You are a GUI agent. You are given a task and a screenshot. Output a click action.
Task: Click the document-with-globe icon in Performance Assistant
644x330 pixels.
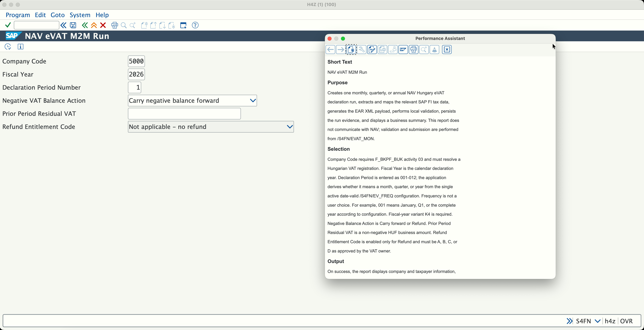point(383,50)
